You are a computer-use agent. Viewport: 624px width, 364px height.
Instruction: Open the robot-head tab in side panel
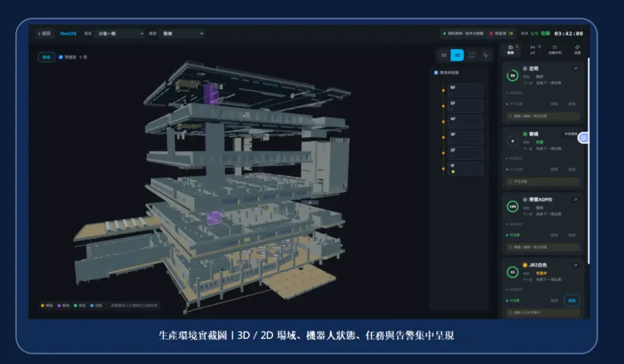[x=510, y=50]
